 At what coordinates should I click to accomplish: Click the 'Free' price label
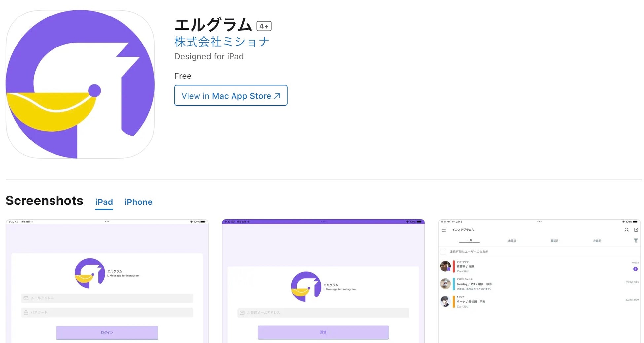183,76
